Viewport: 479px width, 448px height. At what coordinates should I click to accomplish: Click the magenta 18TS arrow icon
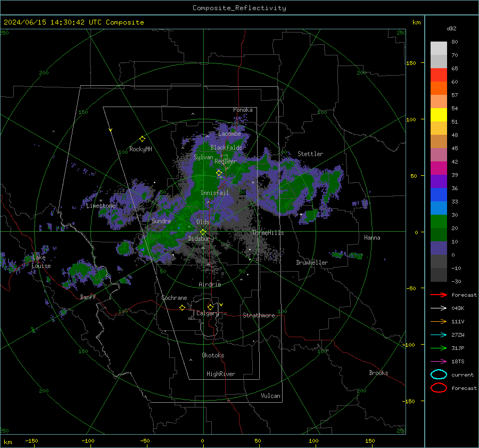tap(439, 362)
